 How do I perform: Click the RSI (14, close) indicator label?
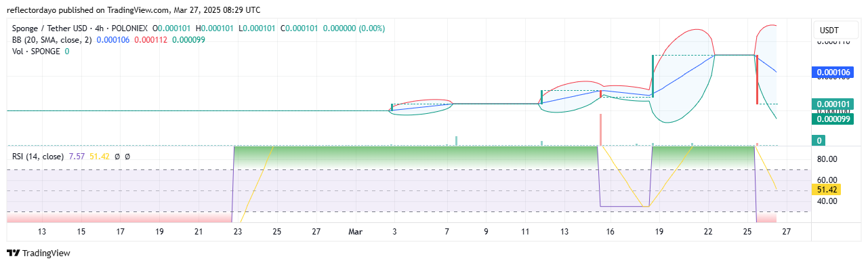pyautogui.click(x=38, y=157)
